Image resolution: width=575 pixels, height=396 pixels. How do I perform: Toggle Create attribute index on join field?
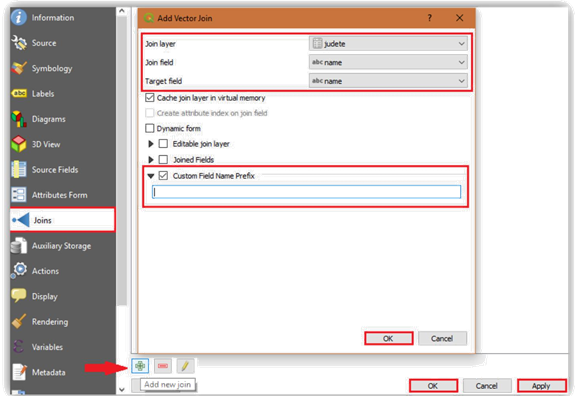click(x=150, y=113)
